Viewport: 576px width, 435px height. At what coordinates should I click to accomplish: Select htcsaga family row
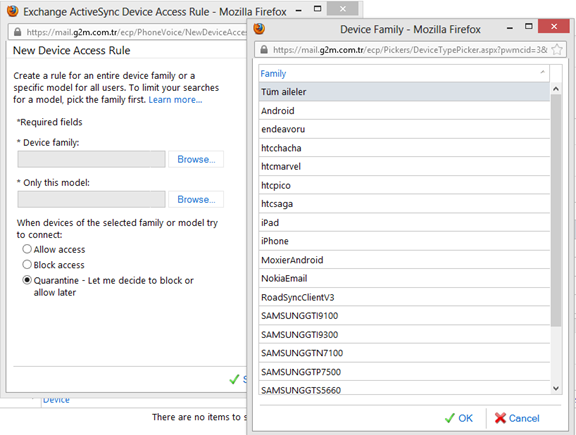coord(404,204)
